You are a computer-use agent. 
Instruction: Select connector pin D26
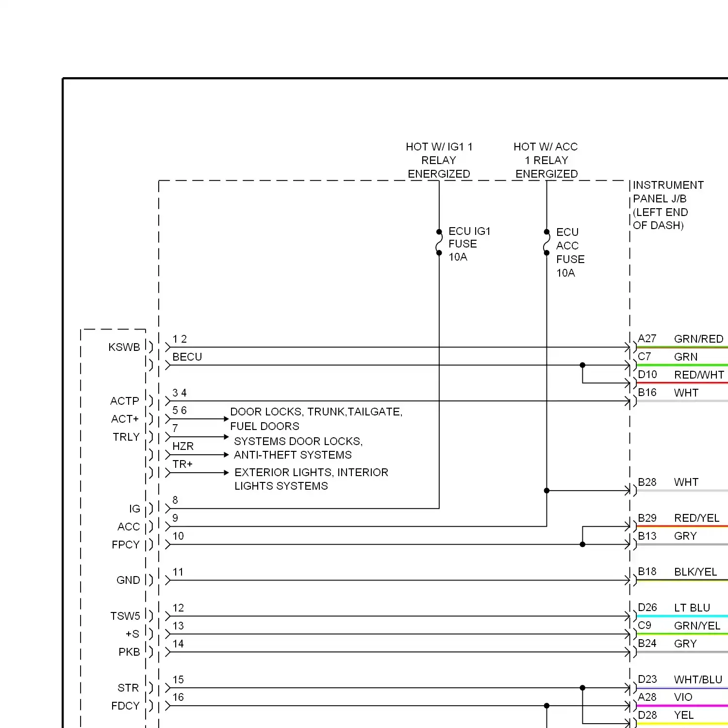click(x=647, y=607)
